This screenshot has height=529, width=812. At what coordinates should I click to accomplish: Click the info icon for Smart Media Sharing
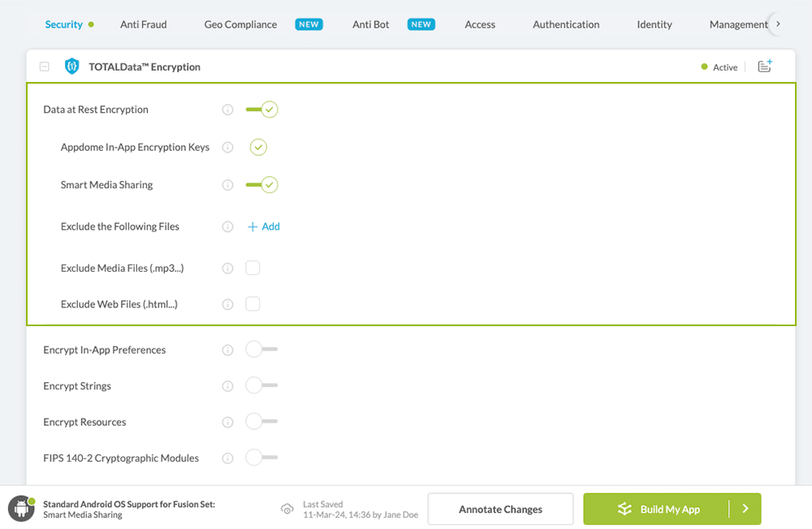(x=227, y=184)
